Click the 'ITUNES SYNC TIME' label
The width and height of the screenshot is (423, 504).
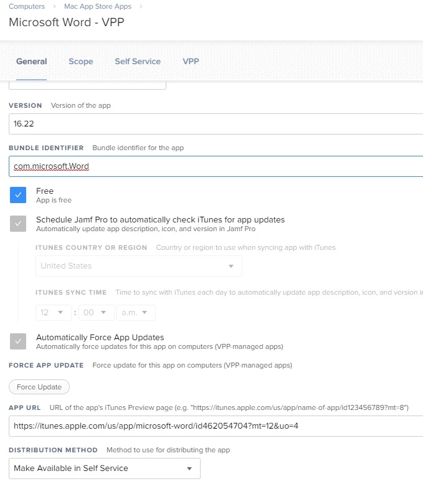(71, 293)
